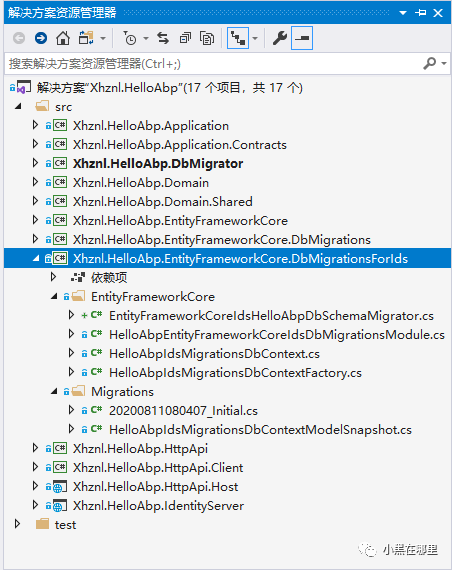The width and height of the screenshot is (452, 570).
Task: Expand Xhznl.HelloAbp.DbMigrator project
Action: (35, 163)
